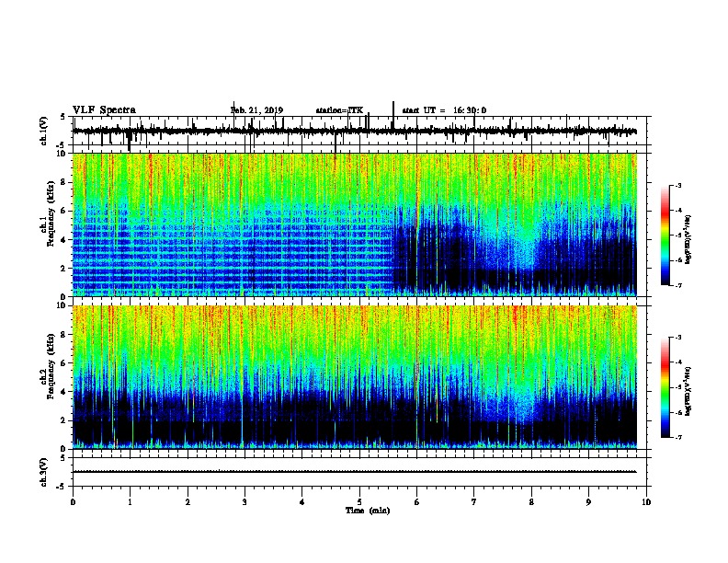The width and height of the screenshot is (728, 563).
Task: Click the ch.1 colorbar log(PSD) label
Action: [688, 239]
